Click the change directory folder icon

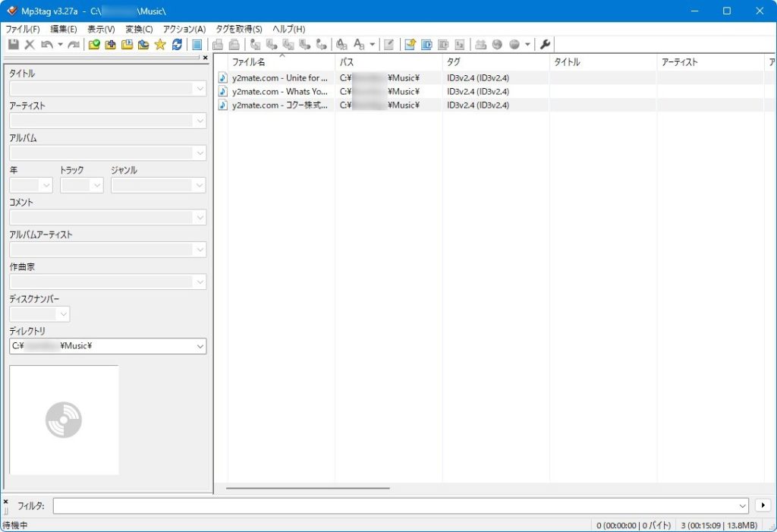coord(94,45)
